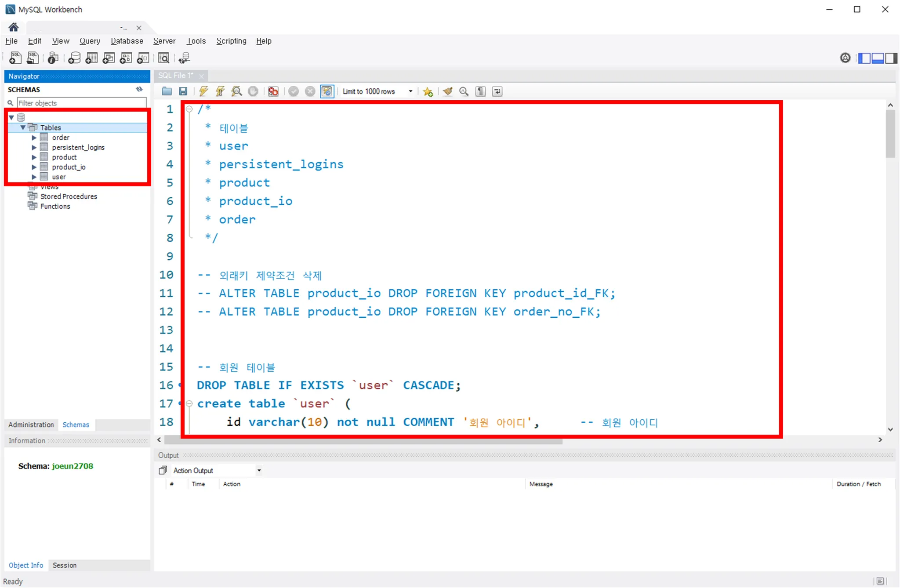Image resolution: width=900 pixels, height=588 pixels.
Task: Click the Filter objects field
Action: click(81, 103)
